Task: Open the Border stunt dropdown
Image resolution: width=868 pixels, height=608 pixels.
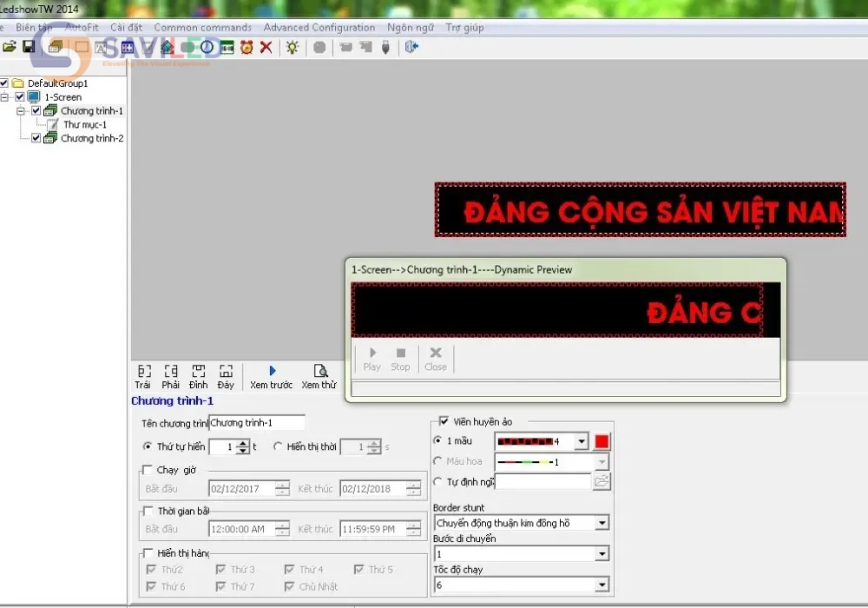Action: pos(602,523)
